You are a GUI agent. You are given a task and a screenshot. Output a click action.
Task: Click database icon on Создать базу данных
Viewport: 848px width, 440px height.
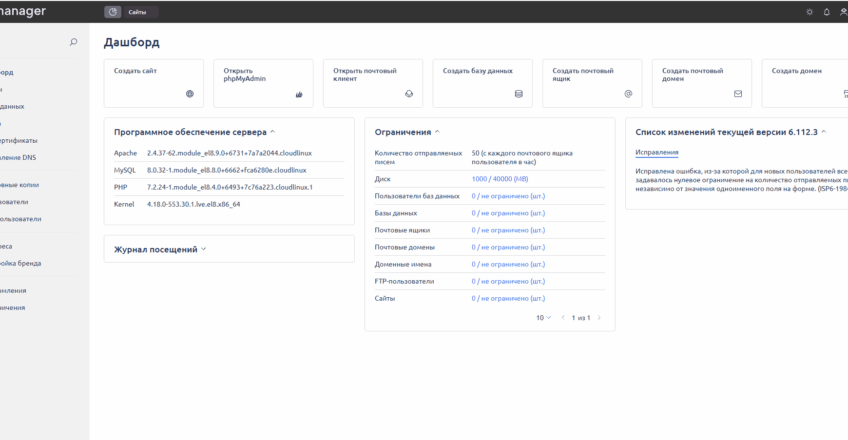(519, 94)
